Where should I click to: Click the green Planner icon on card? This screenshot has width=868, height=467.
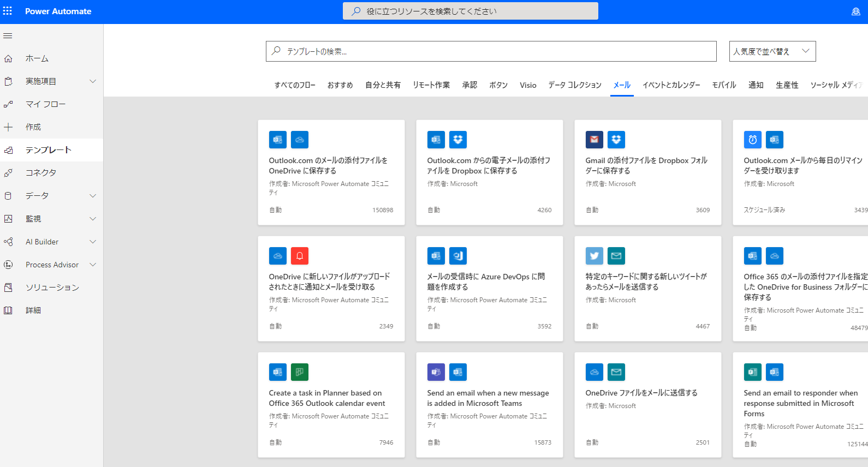point(299,372)
